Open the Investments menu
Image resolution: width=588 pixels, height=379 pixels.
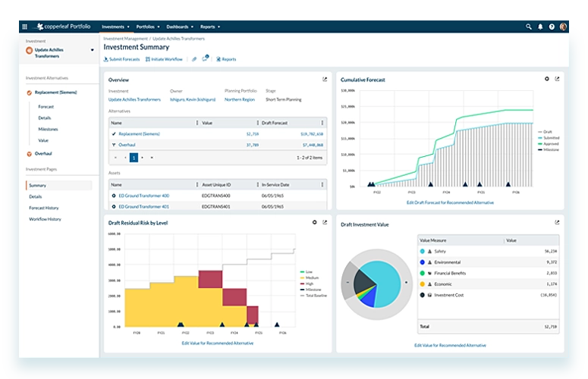(115, 27)
